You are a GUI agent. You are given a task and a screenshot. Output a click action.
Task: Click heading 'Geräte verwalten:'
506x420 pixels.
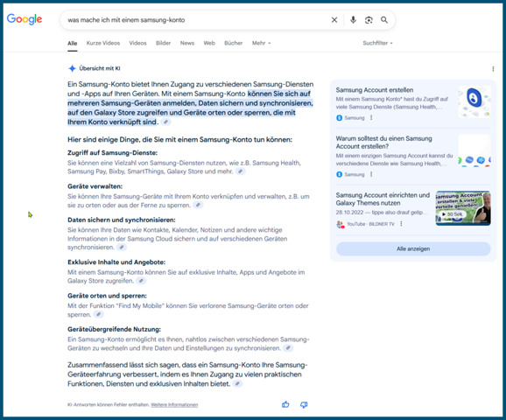pos(95,186)
